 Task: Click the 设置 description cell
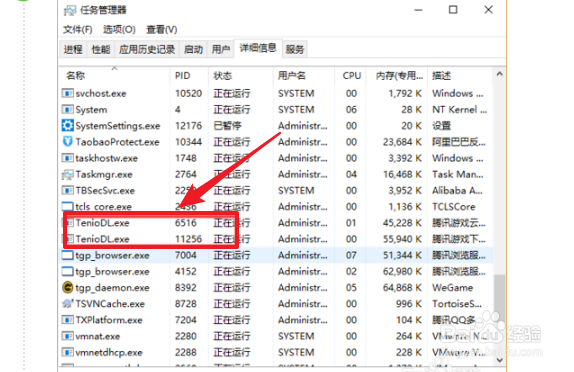click(x=441, y=126)
